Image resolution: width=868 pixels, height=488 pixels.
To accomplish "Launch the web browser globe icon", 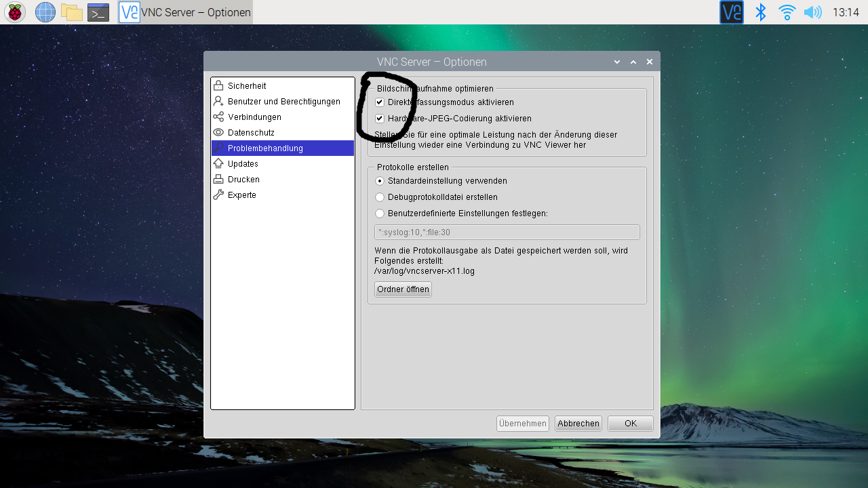I will tap(45, 12).
